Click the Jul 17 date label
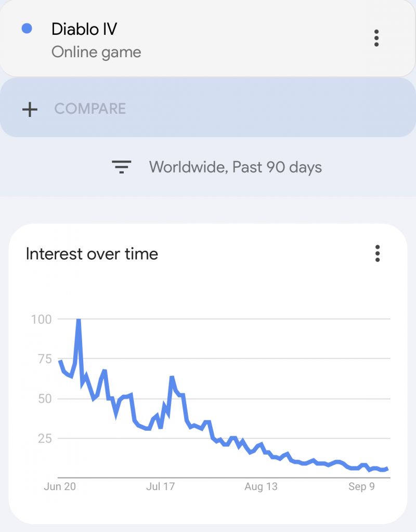This screenshot has height=532, width=416. tap(160, 487)
